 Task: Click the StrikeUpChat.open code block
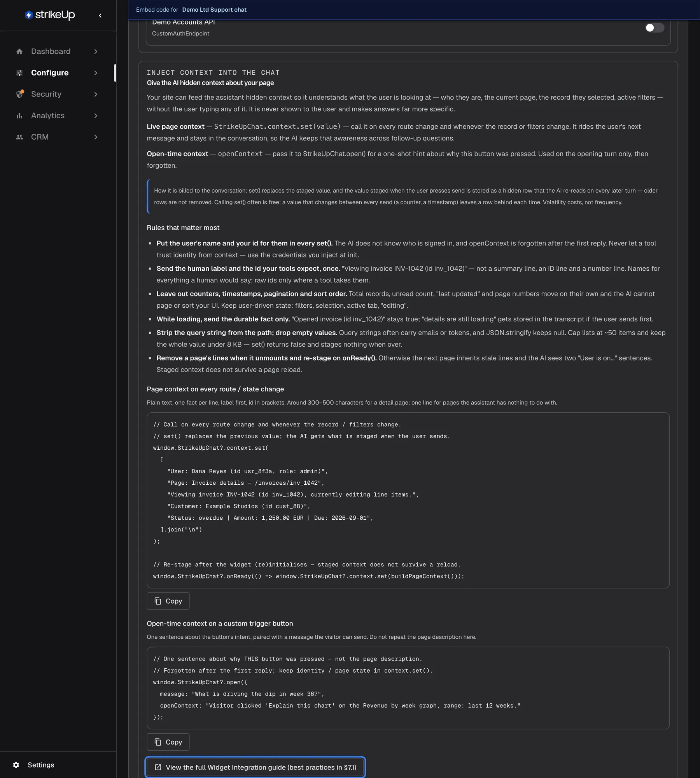(x=408, y=688)
